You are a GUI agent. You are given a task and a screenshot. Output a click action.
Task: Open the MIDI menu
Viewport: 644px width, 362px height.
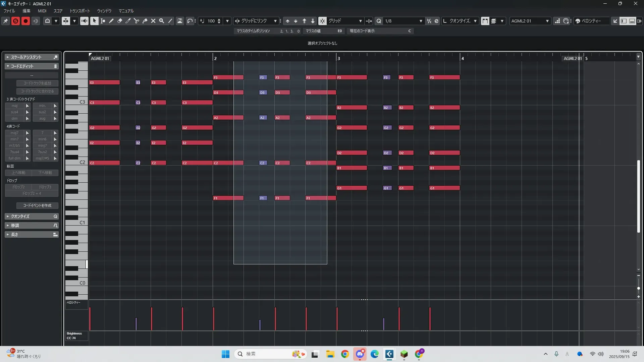(42, 11)
